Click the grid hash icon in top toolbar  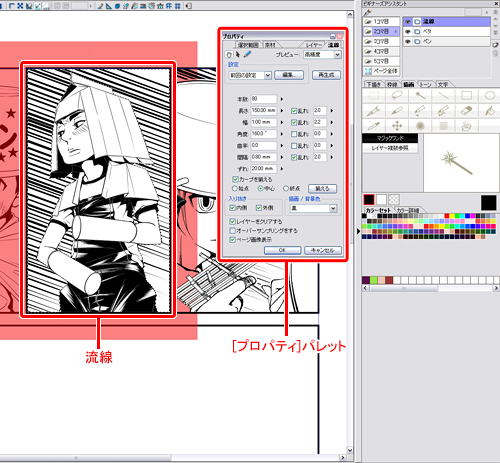pyautogui.click(x=178, y=6)
